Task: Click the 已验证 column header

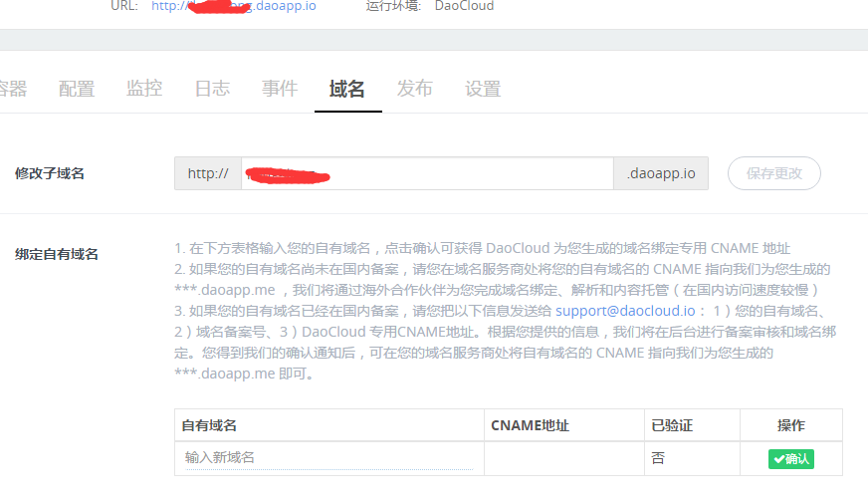Action: pyautogui.click(x=671, y=425)
